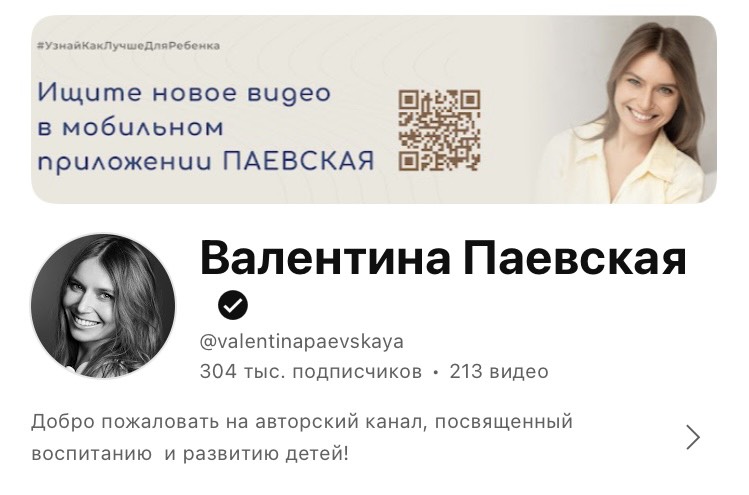Image resolution: width=749 pixels, height=495 pixels.
Task: Click the 304 тыс. подписчиков count
Action: 310,372
